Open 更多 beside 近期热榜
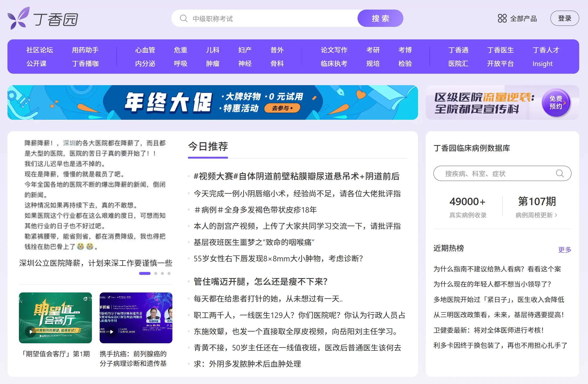This screenshot has width=588, height=384. click(x=565, y=249)
